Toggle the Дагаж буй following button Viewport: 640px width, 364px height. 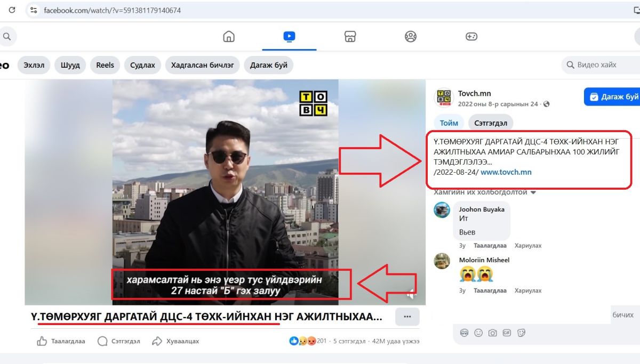tap(613, 96)
